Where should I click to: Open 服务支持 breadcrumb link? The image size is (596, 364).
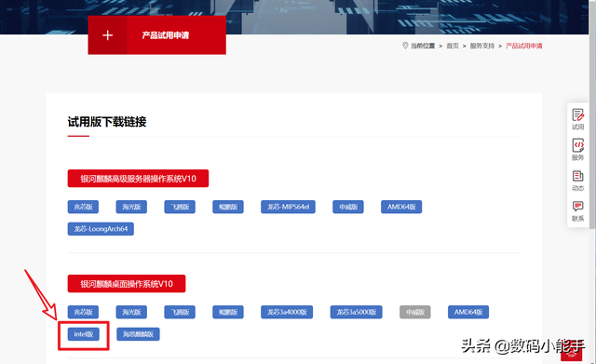[482, 46]
